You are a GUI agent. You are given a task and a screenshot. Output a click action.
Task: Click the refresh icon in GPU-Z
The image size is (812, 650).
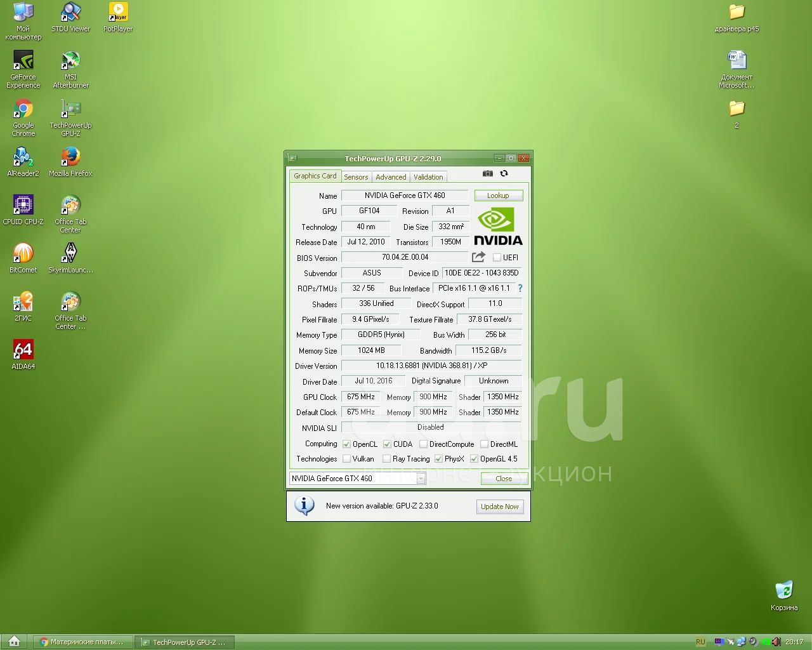pyautogui.click(x=504, y=173)
